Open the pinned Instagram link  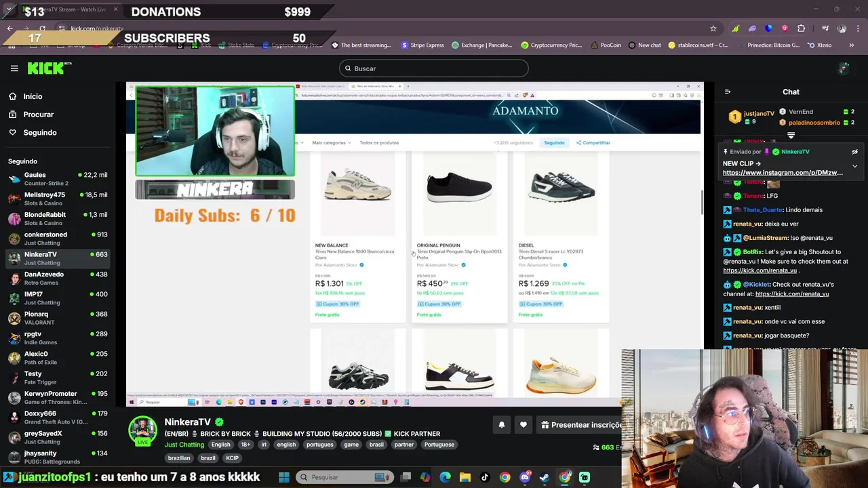[783, 173]
